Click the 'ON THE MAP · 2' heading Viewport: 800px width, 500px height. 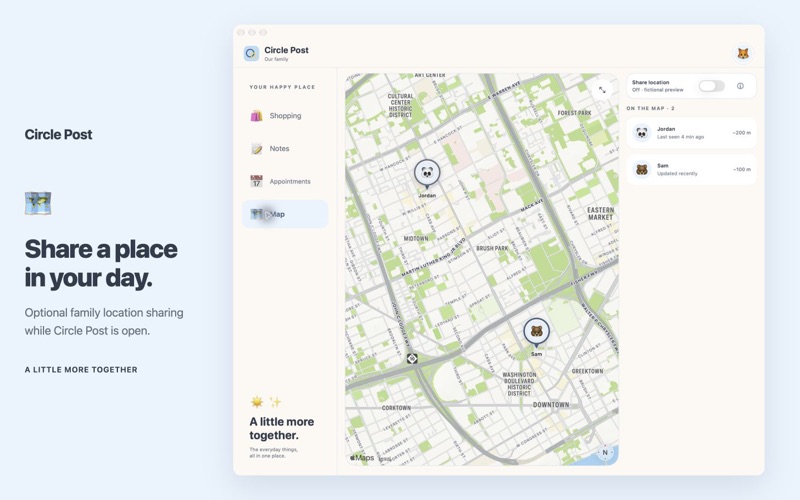point(651,108)
